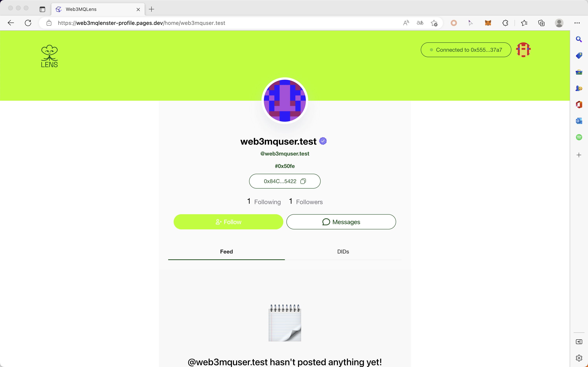Open Messages with user
The image size is (588, 367).
[x=341, y=222]
